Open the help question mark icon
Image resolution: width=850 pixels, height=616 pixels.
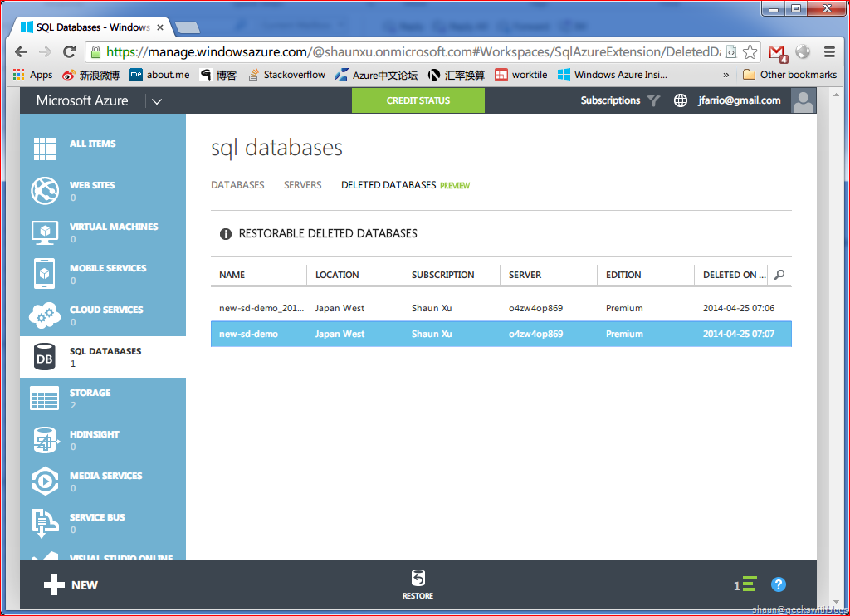(x=779, y=584)
